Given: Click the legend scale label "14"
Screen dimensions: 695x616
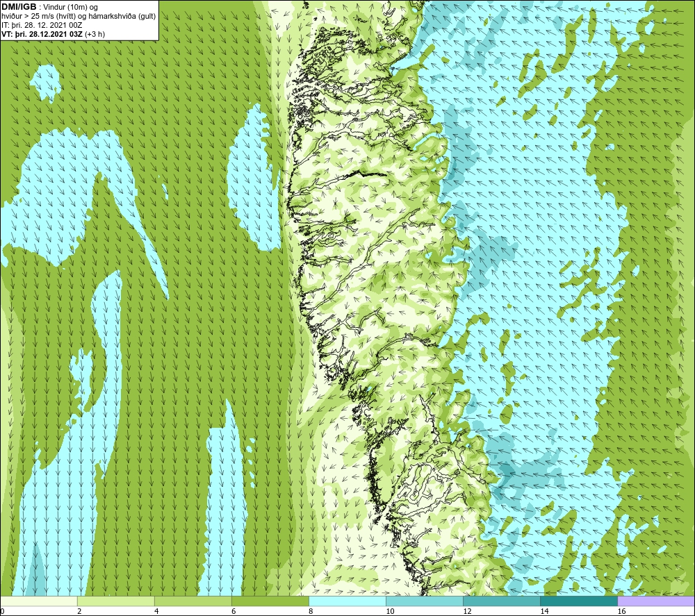Looking at the screenshot, I should 544,611.
